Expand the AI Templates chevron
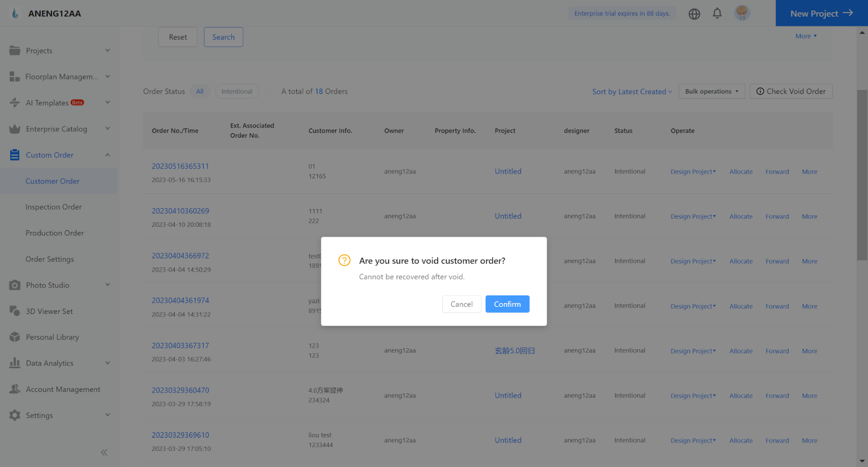The height and width of the screenshot is (467, 868). pyautogui.click(x=107, y=103)
